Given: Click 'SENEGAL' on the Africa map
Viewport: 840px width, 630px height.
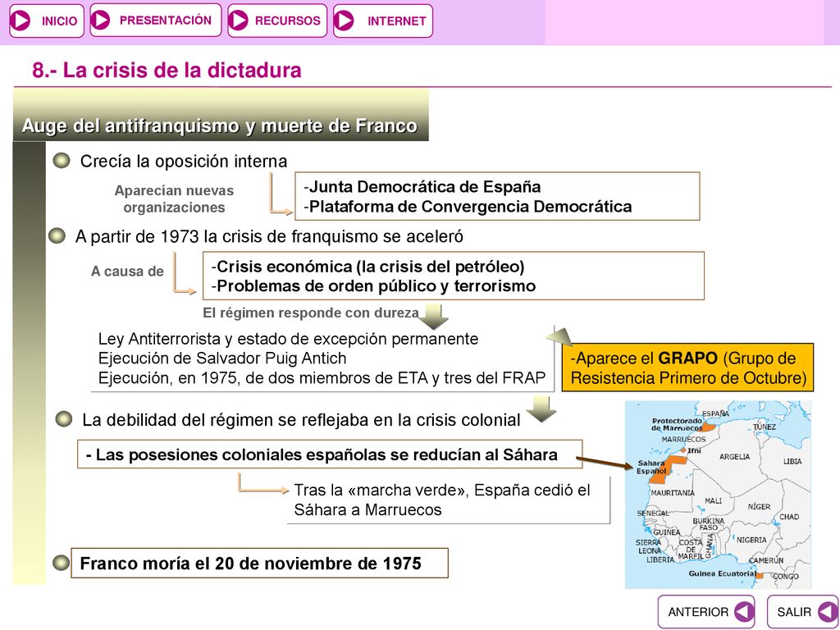Looking at the screenshot, I should (653, 514).
